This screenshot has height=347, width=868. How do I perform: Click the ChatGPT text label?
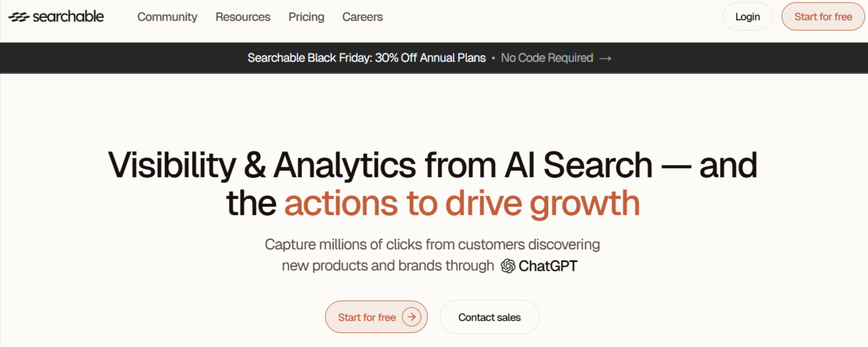click(x=548, y=265)
